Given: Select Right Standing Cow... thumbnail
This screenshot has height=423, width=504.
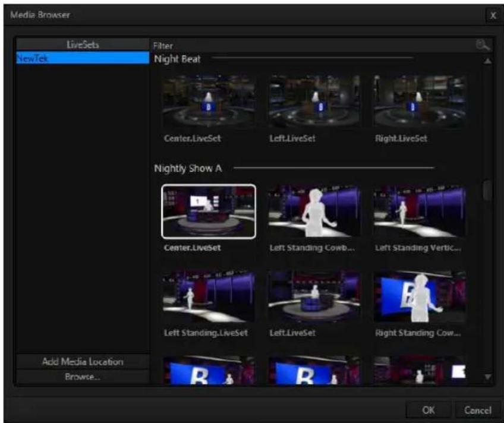Looking at the screenshot, I should tap(420, 297).
